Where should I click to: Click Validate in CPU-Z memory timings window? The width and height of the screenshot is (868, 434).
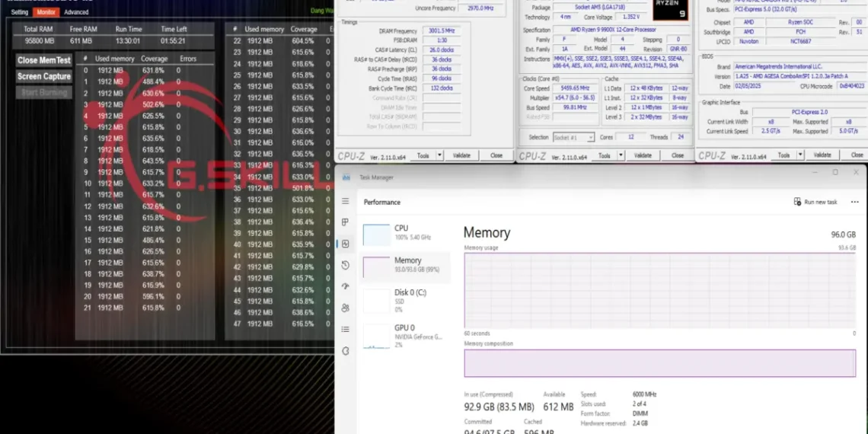click(x=461, y=155)
